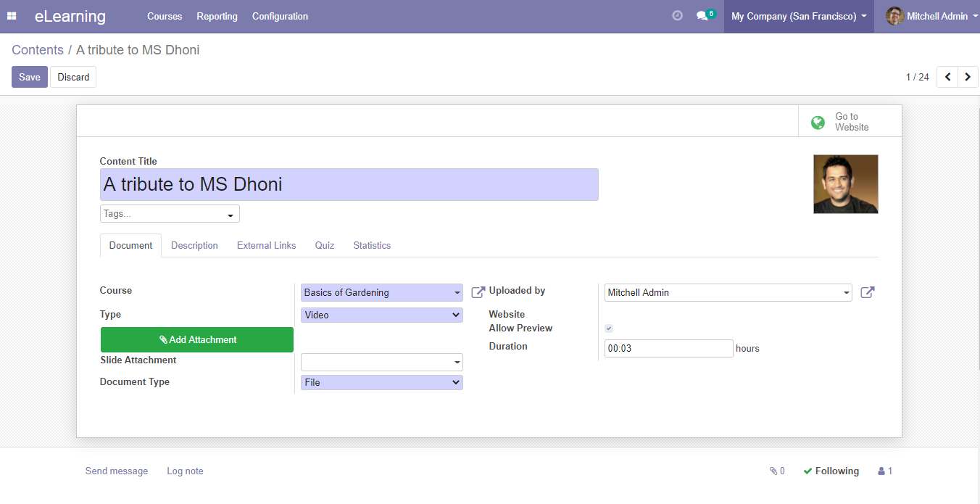980x504 pixels.
Task: Switch to the External Links tab
Action: (x=266, y=246)
